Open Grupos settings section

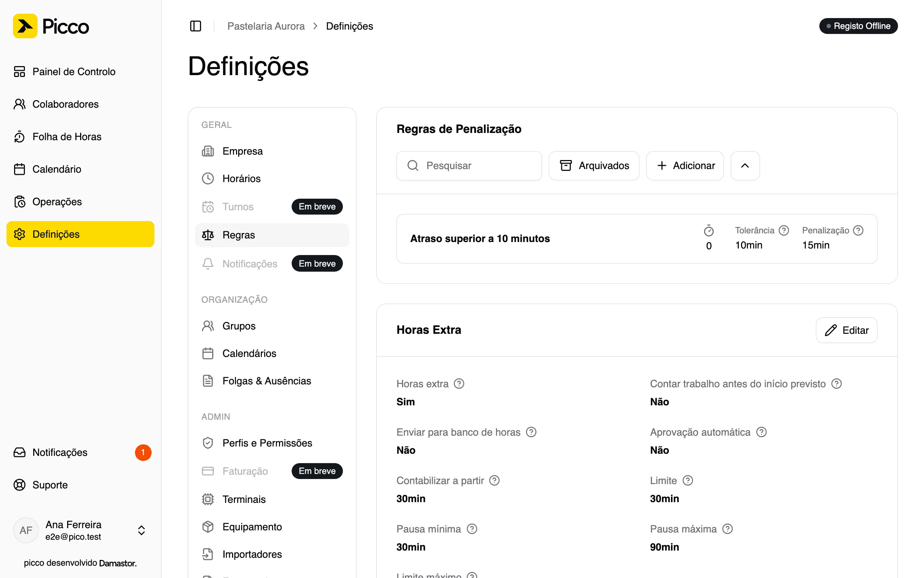[x=272, y=326]
